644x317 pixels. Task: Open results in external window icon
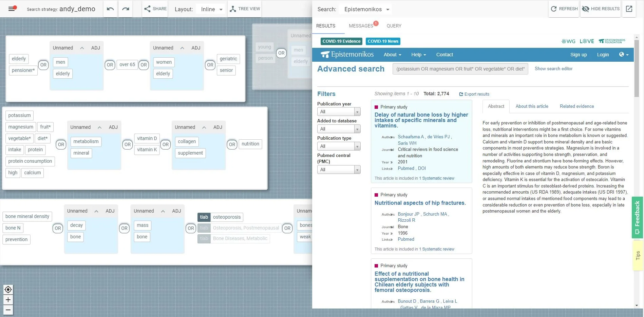[629, 9]
